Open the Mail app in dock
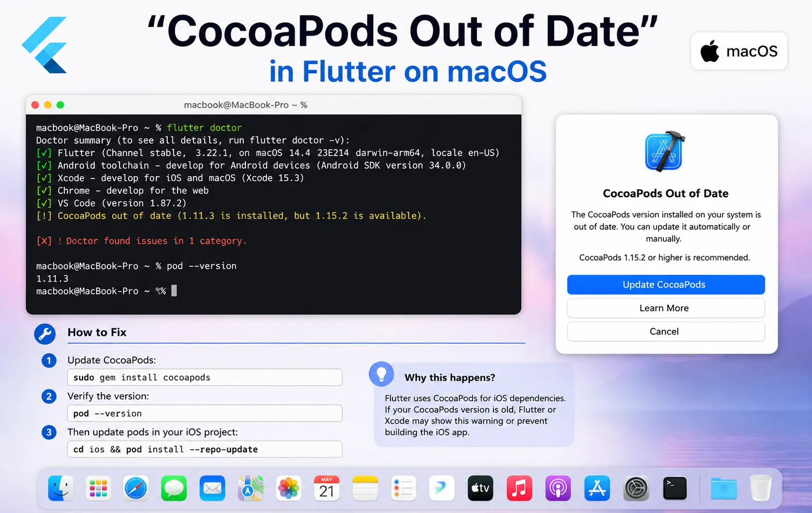Viewport: 812px width, 513px height. [x=213, y=488]
